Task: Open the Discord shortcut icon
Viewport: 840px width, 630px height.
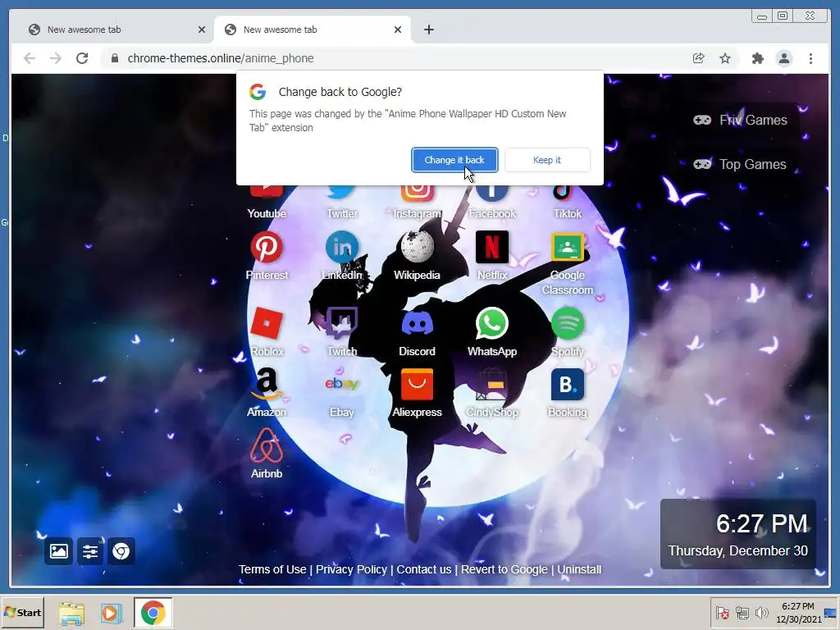Action: coord(417,323)
